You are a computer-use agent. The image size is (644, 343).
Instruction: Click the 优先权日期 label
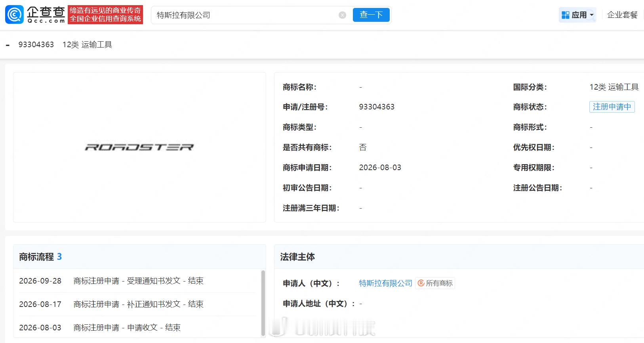(534, 148)
